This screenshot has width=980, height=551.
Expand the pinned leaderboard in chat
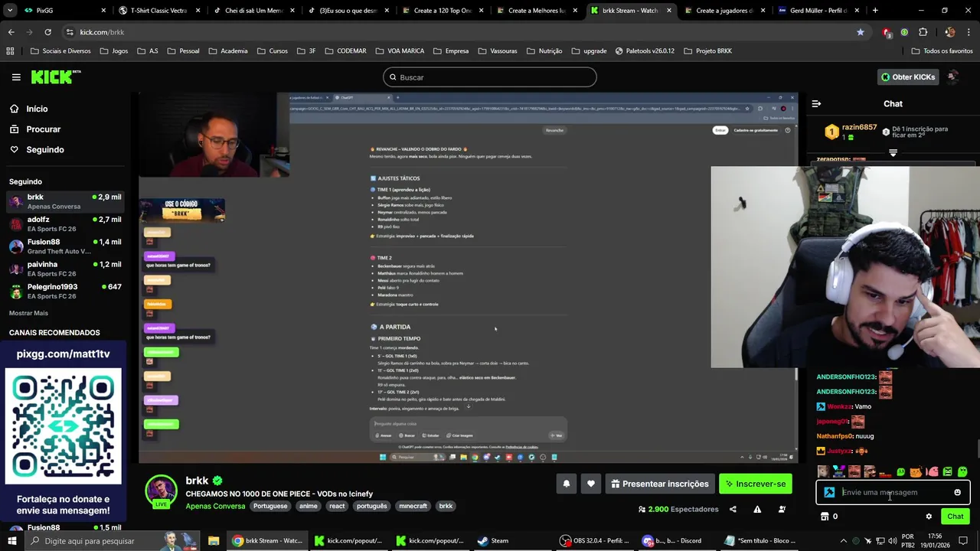coord(893,153)
